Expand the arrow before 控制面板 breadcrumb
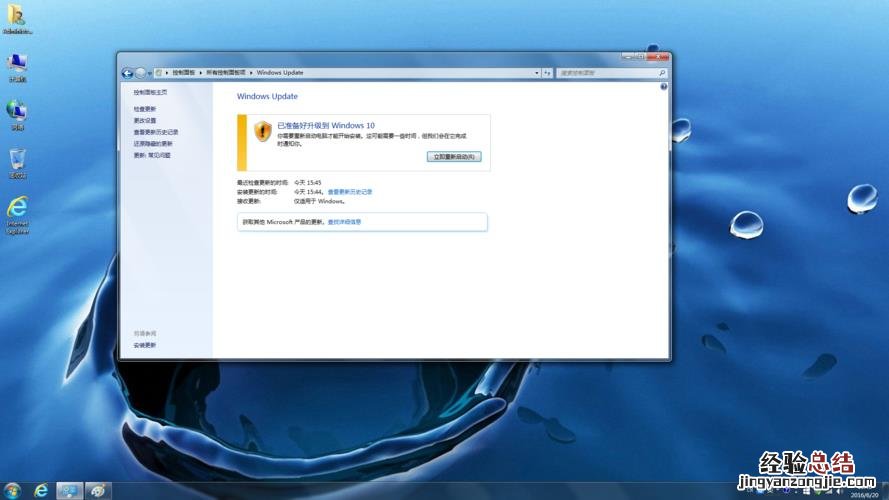This screenshot has height=500, width=889. (167, 73)
